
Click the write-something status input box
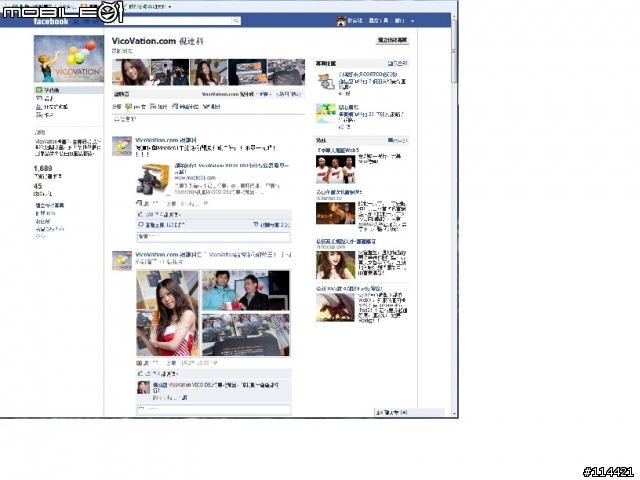[208, 119]
